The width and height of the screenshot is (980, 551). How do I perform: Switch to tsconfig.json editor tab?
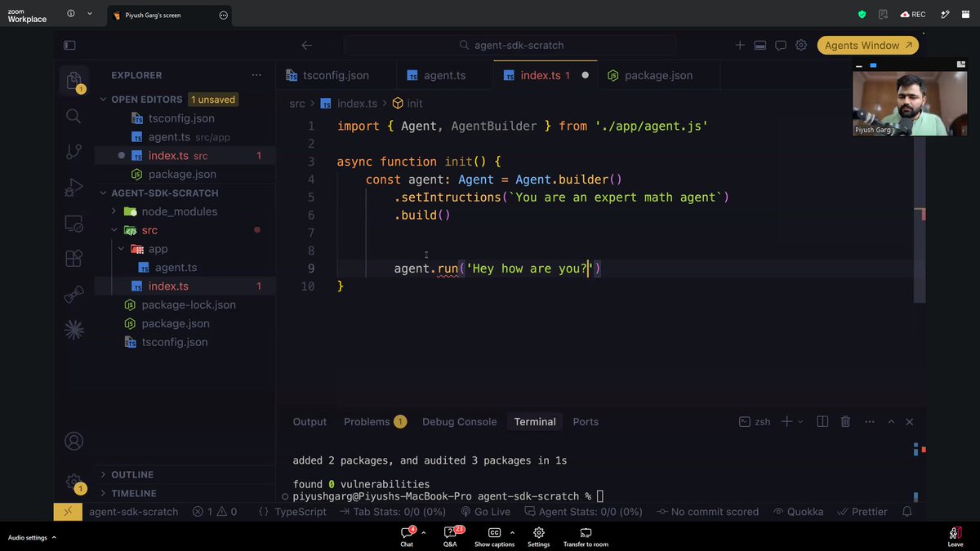tap(336, 75)
